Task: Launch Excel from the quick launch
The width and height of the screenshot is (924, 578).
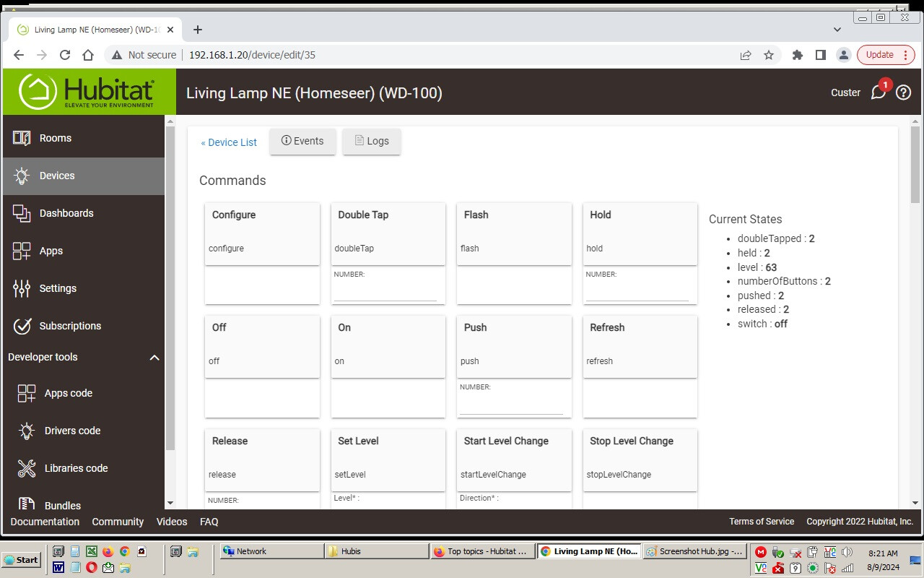Action: coord(92,551)
